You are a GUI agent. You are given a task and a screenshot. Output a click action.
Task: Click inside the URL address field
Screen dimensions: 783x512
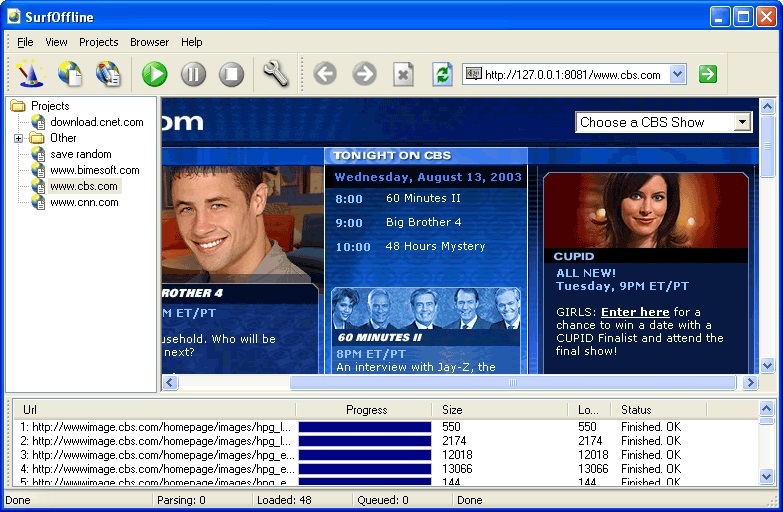(572, 75)
